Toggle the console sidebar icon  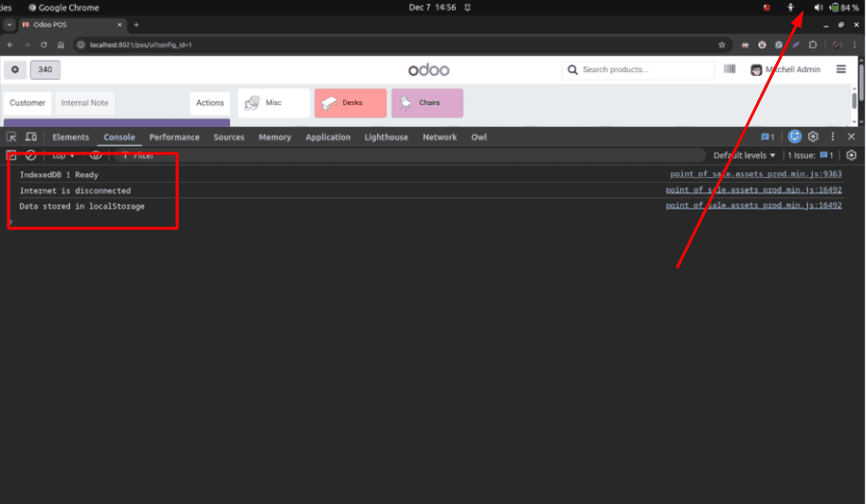point(11,155)
